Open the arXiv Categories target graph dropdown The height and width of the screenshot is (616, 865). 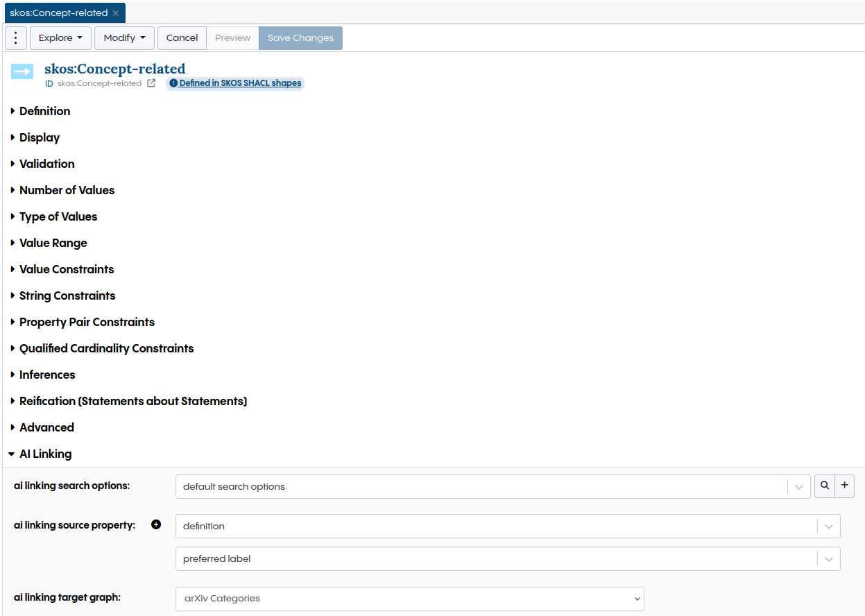tap(410, 599)
